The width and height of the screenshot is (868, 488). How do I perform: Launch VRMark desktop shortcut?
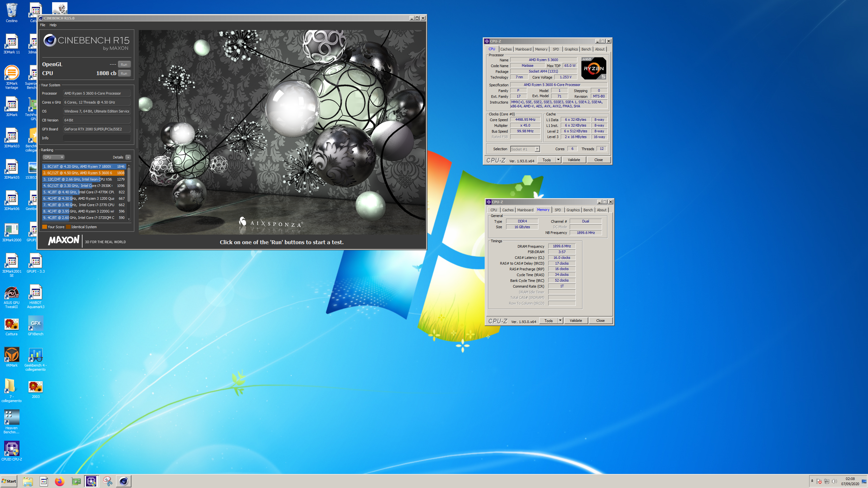(x=12, y=357)
